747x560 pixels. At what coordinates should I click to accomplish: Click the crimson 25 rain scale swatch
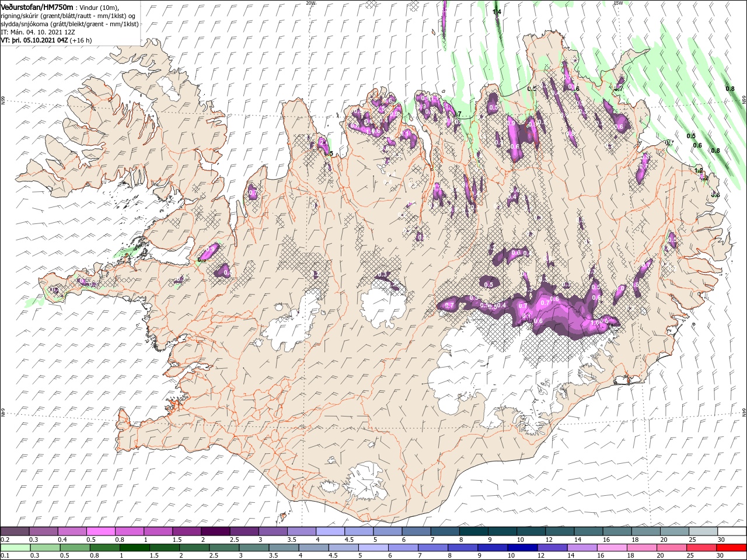click(x=701, y=548)
